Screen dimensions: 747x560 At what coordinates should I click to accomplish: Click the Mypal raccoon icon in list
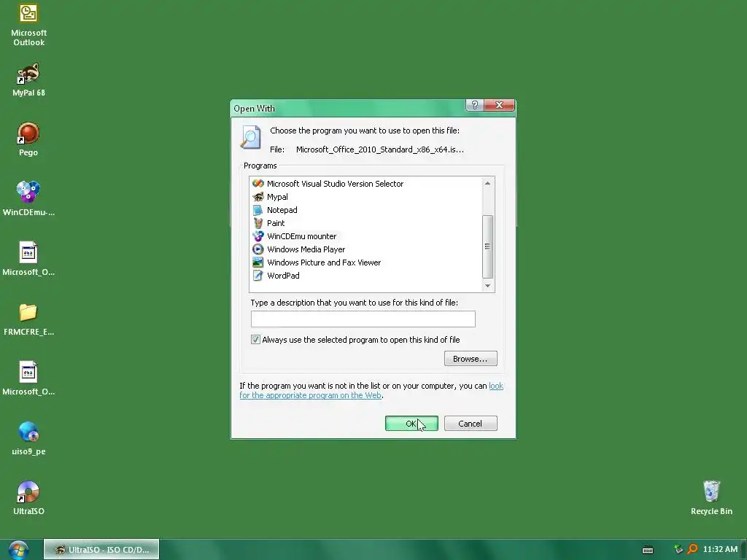click(258, 197)
